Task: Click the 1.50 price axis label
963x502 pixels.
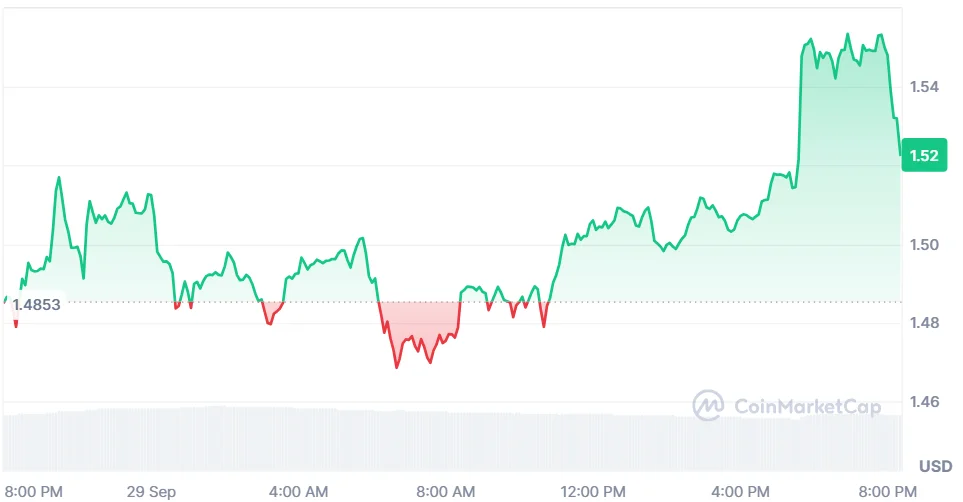Action: (924, 245)
